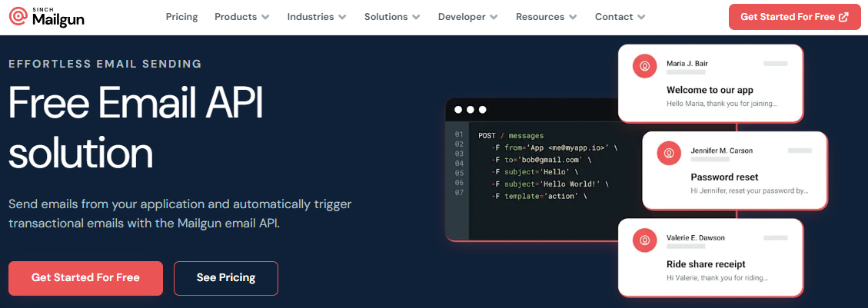Click the See Pricing button
Viewport: 868px width, 308px height.
226,277
